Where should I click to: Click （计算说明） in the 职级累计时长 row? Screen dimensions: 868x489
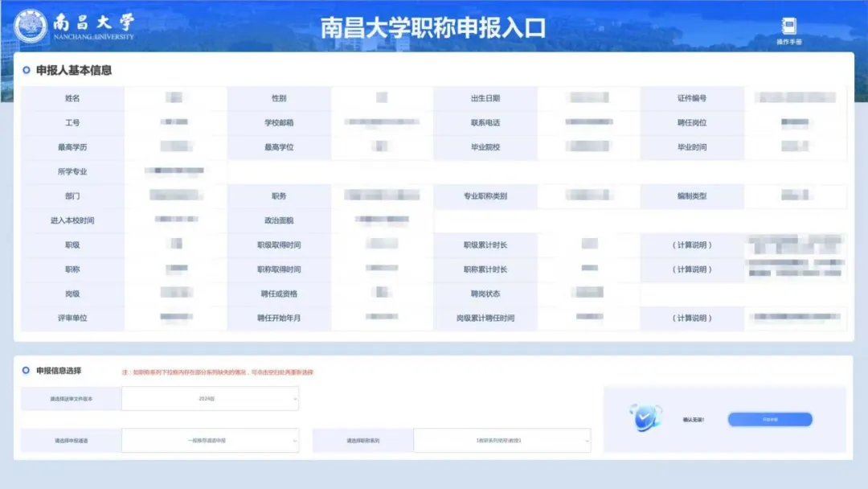692,244
